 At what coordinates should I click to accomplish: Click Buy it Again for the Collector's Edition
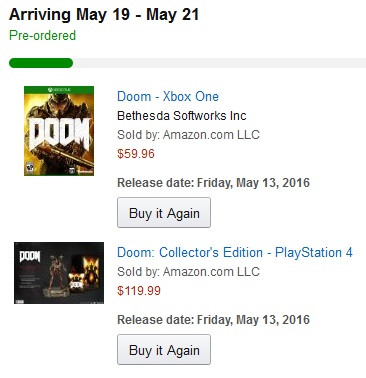pos(164,350)
